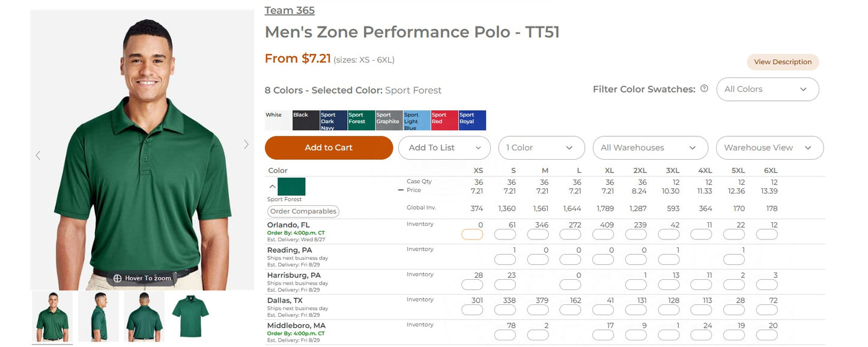868x347 pixels.
Task: Open the Team 365 brand link
Action: pos(290,10)
